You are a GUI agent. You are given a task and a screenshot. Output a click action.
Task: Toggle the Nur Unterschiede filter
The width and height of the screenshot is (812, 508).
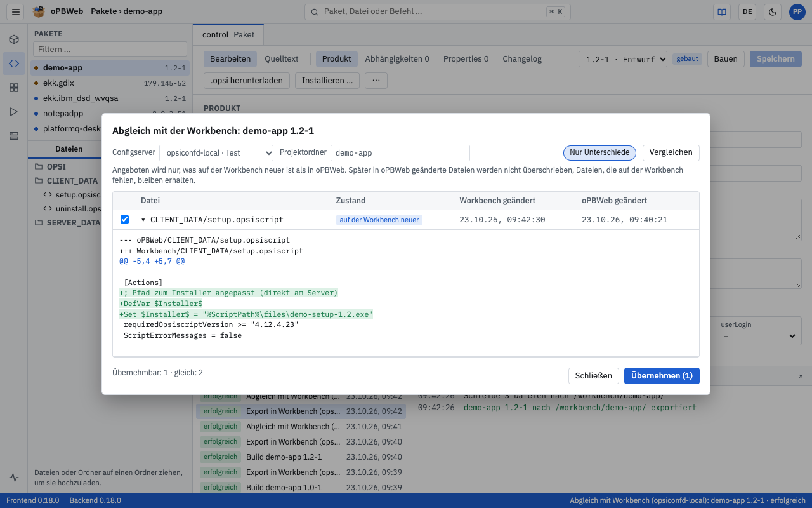(x=599, y=153)
